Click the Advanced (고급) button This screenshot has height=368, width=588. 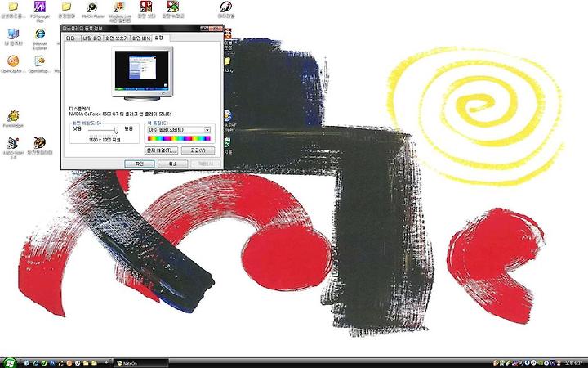[198, 150]
